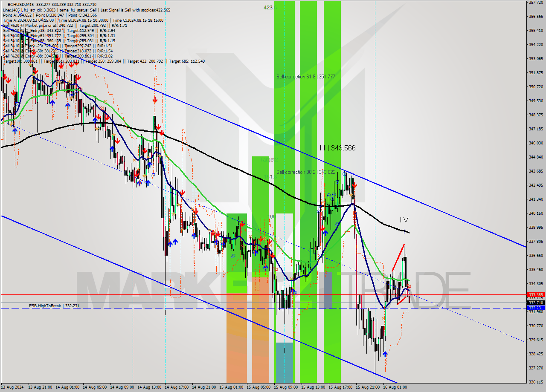Click the '13 Aug 2024' time axis label
This screenshot has width=546, height=392.
[13, 387]
